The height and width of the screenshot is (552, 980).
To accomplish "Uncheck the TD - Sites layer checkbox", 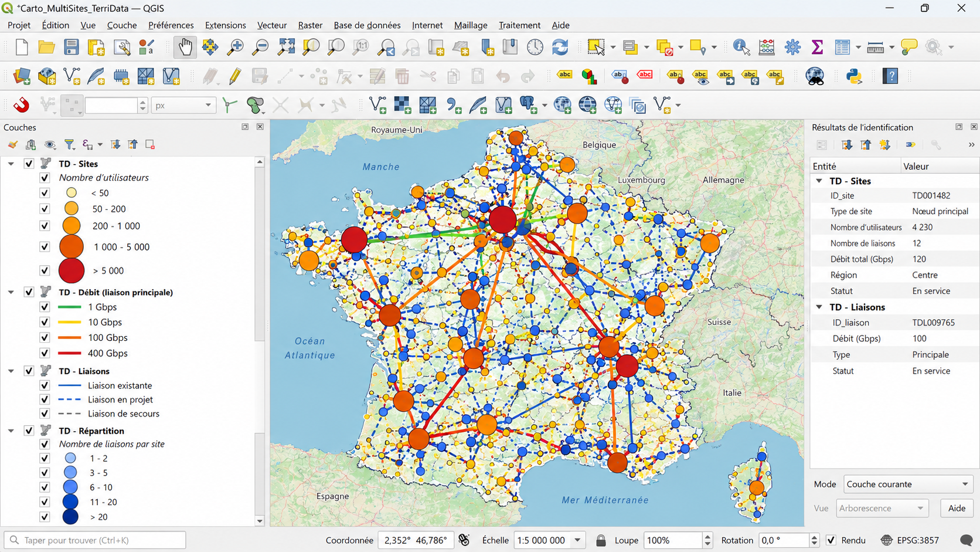I will pos(29,164).
